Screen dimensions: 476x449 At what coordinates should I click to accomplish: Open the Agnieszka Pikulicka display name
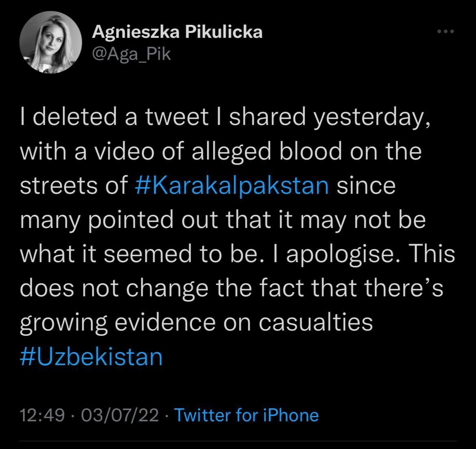pyautogui.click(x=177, y=32)
